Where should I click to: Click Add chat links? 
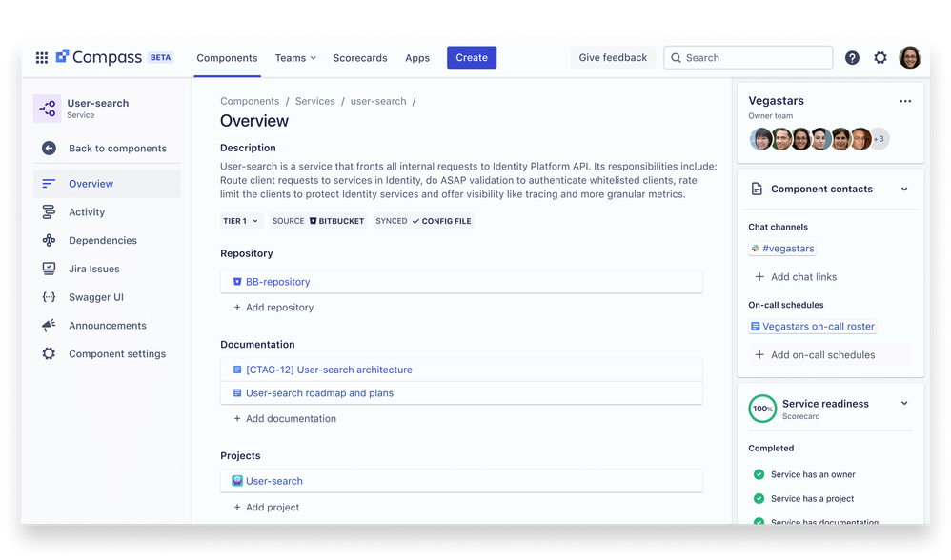(795, 277)
